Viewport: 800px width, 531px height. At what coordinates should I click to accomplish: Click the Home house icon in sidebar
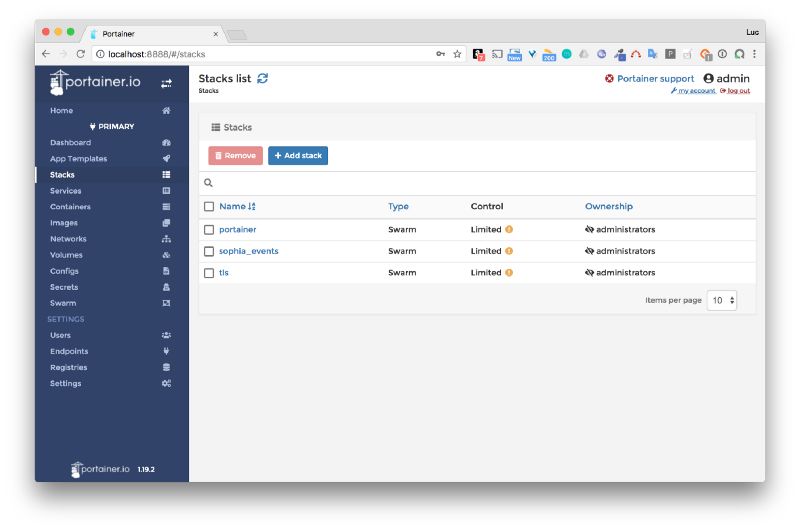(x=166, y=111)
